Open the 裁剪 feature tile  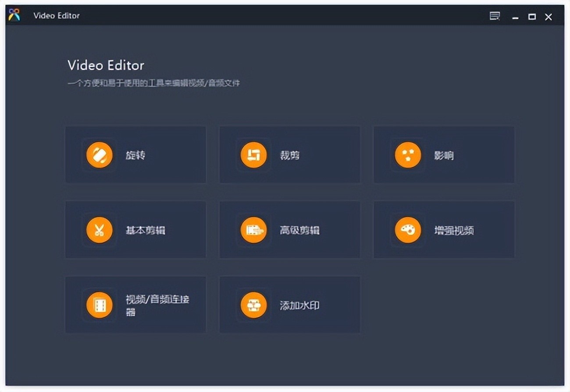tap(289, 155)
